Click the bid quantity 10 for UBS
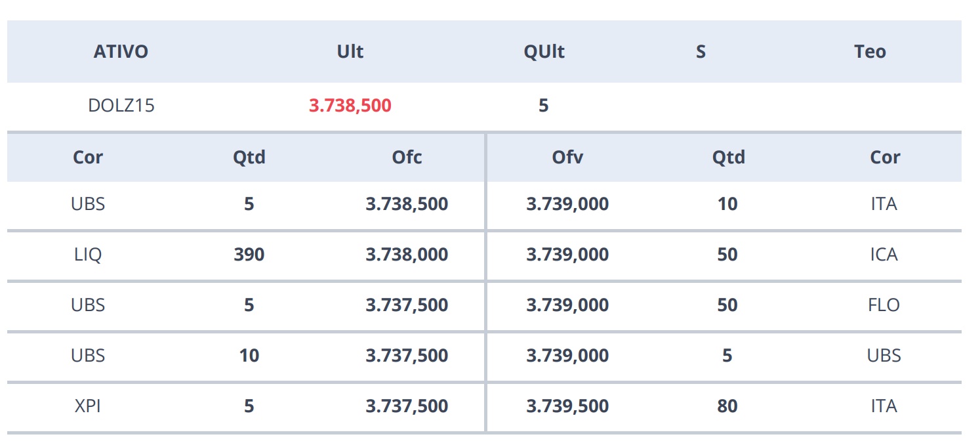The image size is (980, 445). (249, 356)
